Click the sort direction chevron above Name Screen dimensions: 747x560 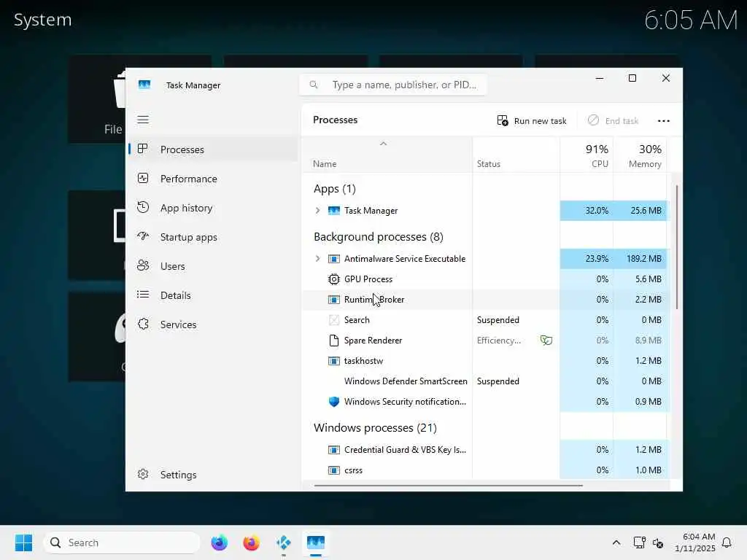tap(383, 144)
